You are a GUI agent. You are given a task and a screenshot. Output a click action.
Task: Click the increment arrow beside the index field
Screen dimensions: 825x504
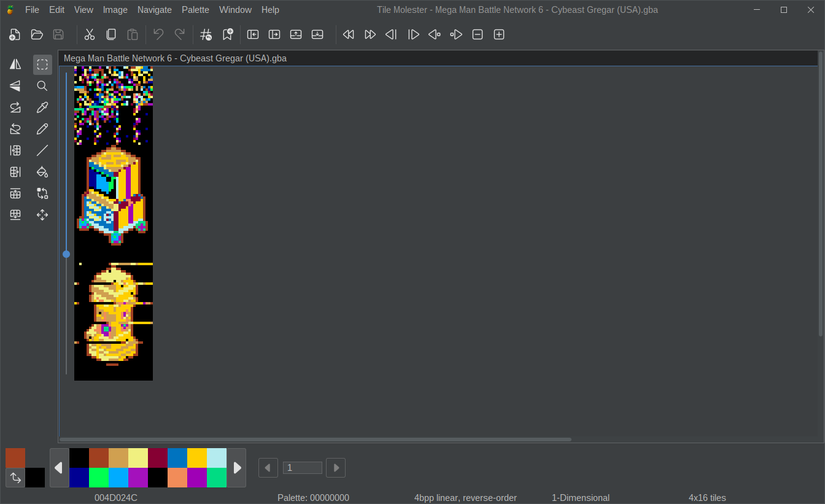coord(336,468)
